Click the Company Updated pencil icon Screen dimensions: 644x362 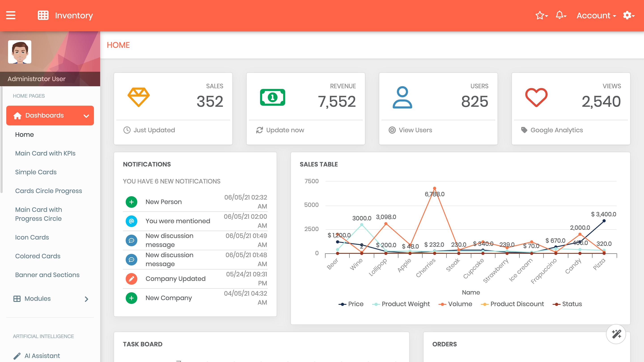pos(131,279)
